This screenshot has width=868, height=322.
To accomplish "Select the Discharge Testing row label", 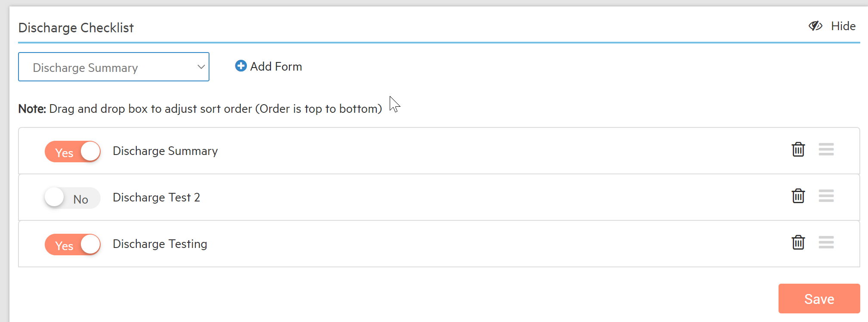I will tap(160, 244).
